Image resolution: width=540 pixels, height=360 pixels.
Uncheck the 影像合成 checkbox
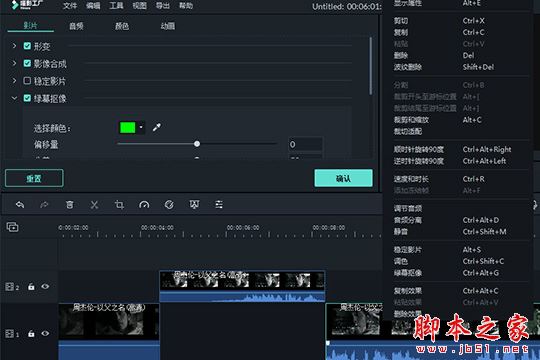(x=27, y=63)
